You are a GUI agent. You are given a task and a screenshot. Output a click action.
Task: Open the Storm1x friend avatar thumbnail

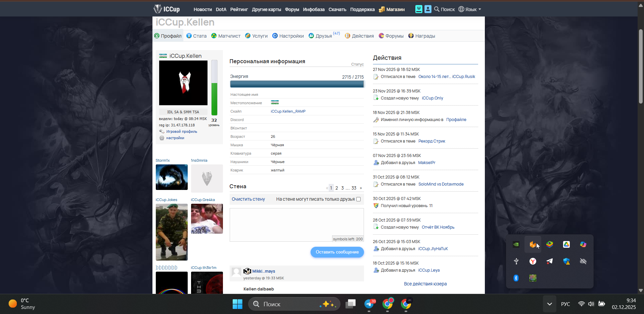(x=172, y=177)
